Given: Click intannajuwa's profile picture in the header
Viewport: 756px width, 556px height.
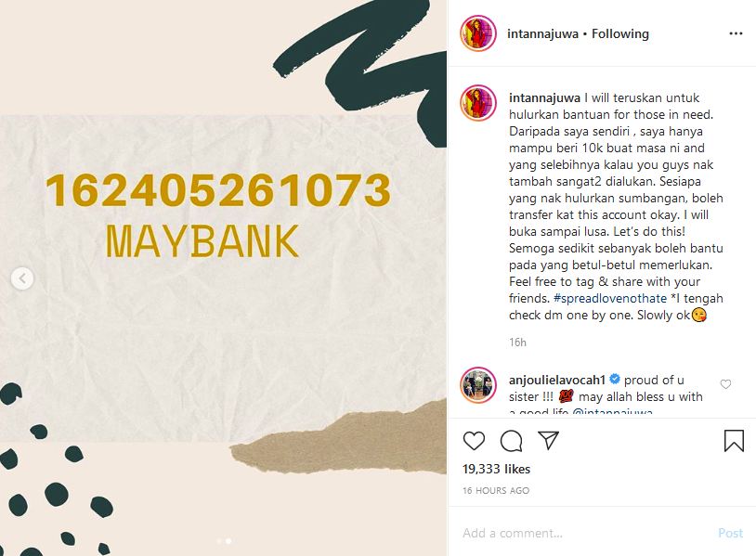Looking at the screenshot, I should click(x=478, y=33).
